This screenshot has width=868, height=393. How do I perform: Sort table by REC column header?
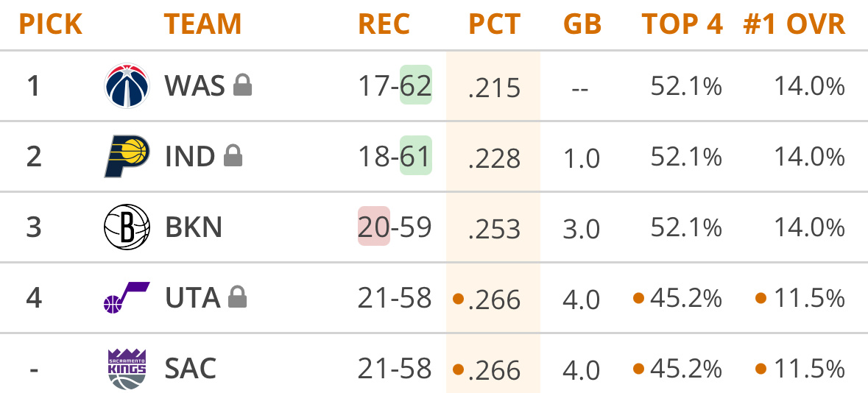pyautogui.click(x=384, y=25)
